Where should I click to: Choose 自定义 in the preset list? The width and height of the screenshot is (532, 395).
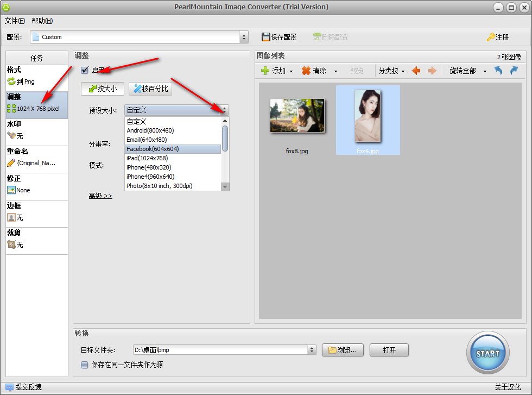(173, 121)
